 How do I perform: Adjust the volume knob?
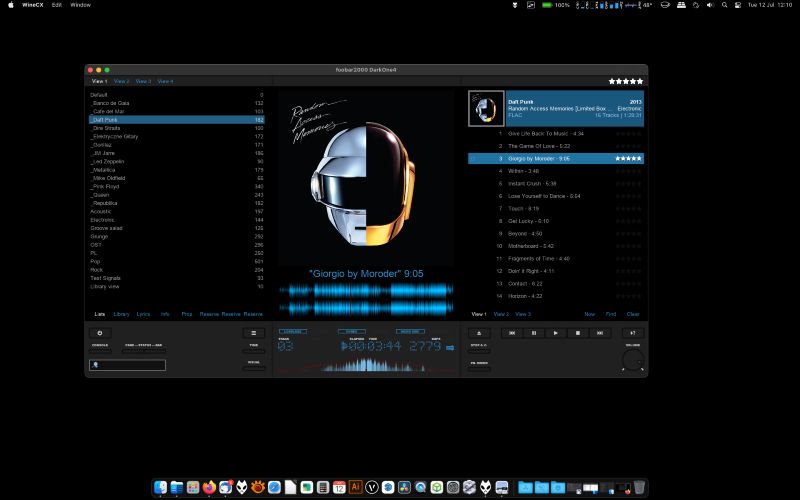[x=632, y=361]
